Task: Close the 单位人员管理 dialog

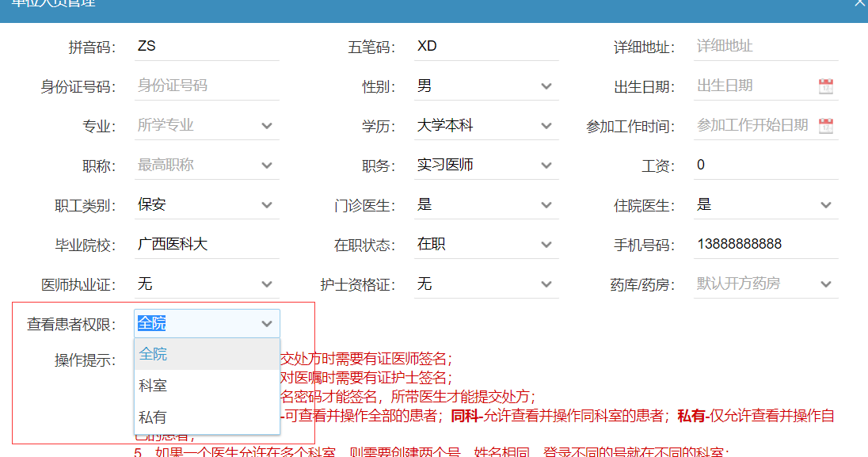Action: point(859,3)
